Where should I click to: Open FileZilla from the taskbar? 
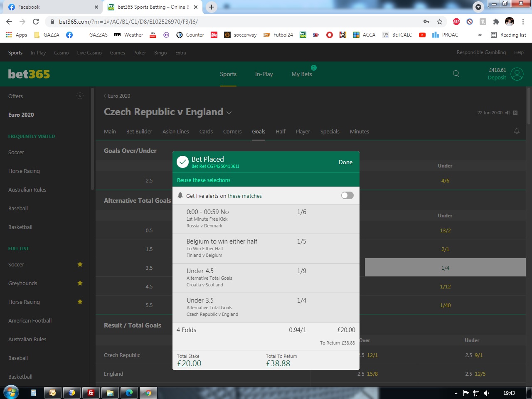[91, 392]
